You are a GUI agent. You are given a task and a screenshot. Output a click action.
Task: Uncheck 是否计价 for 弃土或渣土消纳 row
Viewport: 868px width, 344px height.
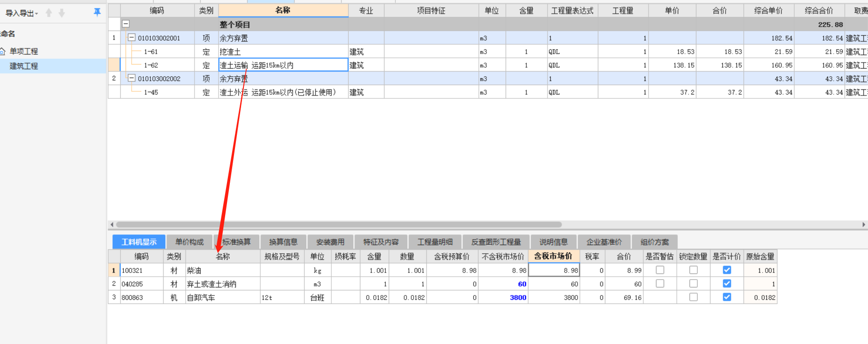(727, 284)
